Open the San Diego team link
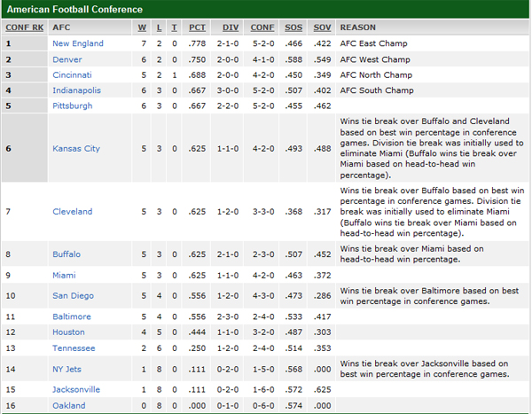The width and height of the screenshot is (532, 414). [73, 295]
